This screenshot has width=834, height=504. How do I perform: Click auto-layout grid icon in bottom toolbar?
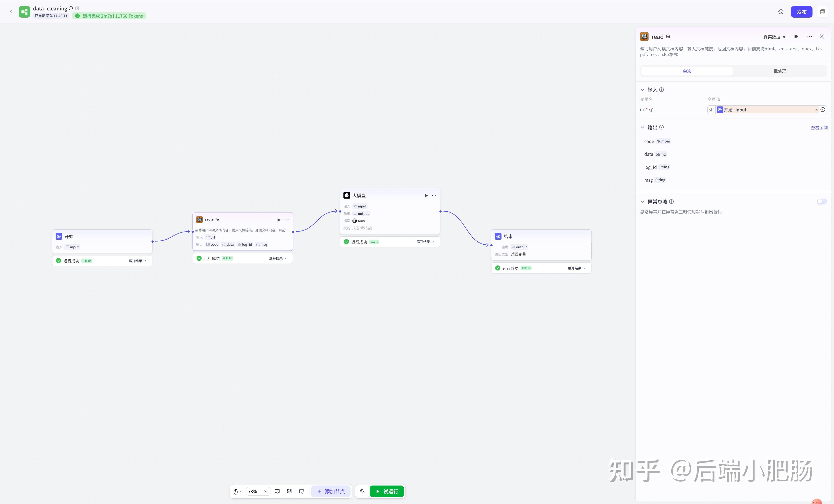(289, 491)
